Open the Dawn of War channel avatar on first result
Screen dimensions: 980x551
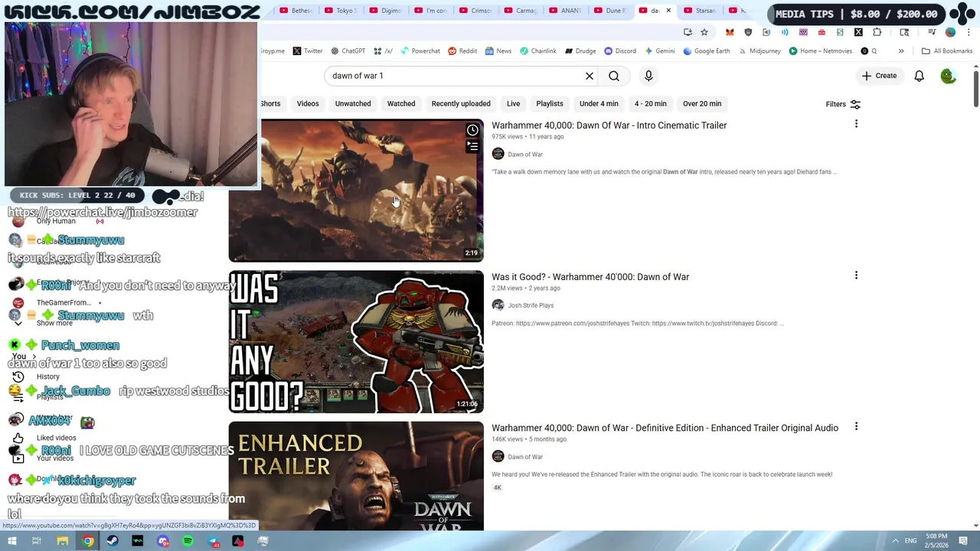click(498, 154)
